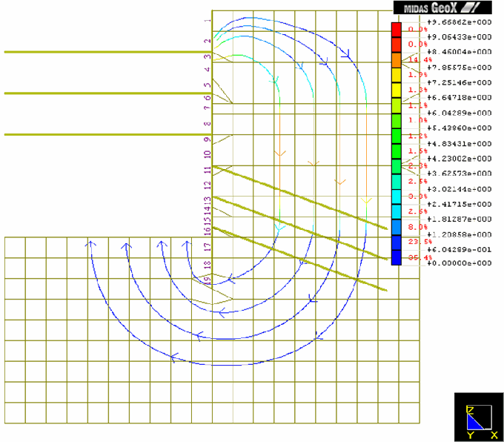Click layer number 1 on the wall
Screen dimensions: 504x442
(x=208, y=21)
